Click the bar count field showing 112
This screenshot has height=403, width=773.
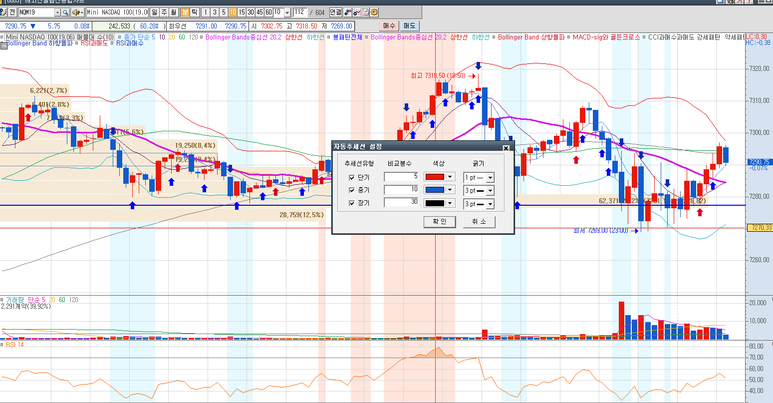[x=300, y=12]
